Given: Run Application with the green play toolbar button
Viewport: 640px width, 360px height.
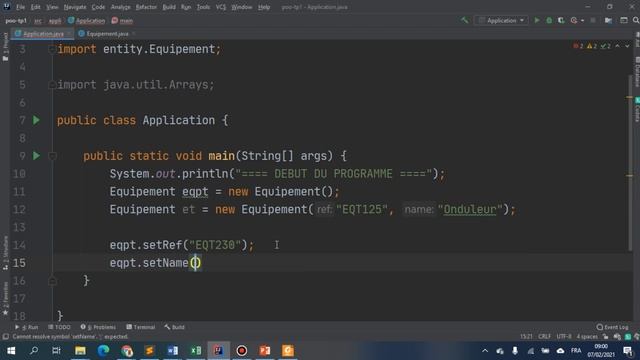Looking at the screenshot, I should point(537,20).
